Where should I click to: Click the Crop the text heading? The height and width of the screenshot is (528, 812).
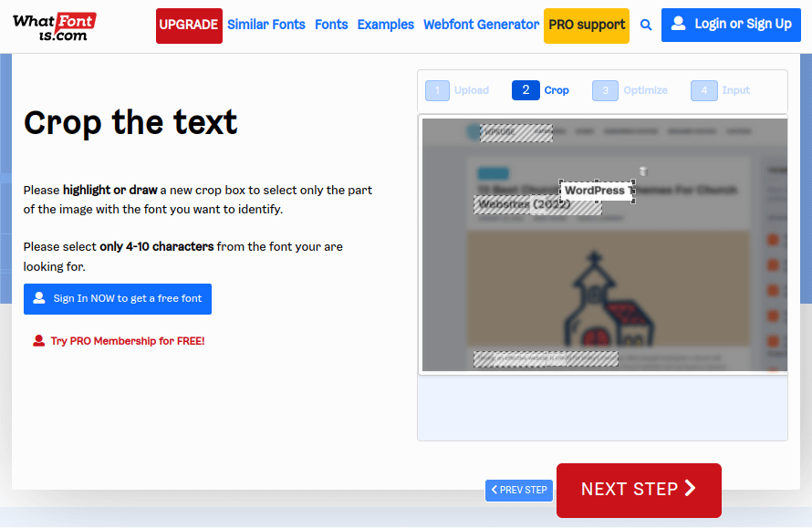point(130,123)
